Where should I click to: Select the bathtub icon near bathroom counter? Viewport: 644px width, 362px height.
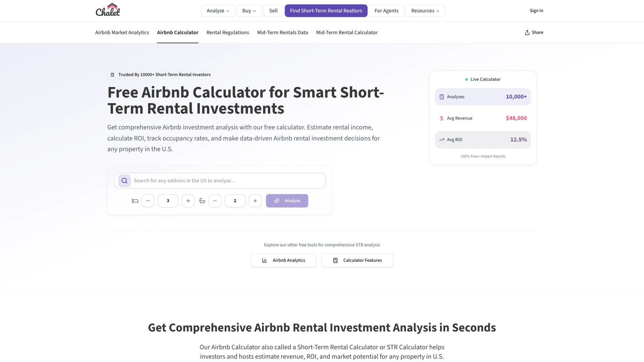click(x=203, y=200)
